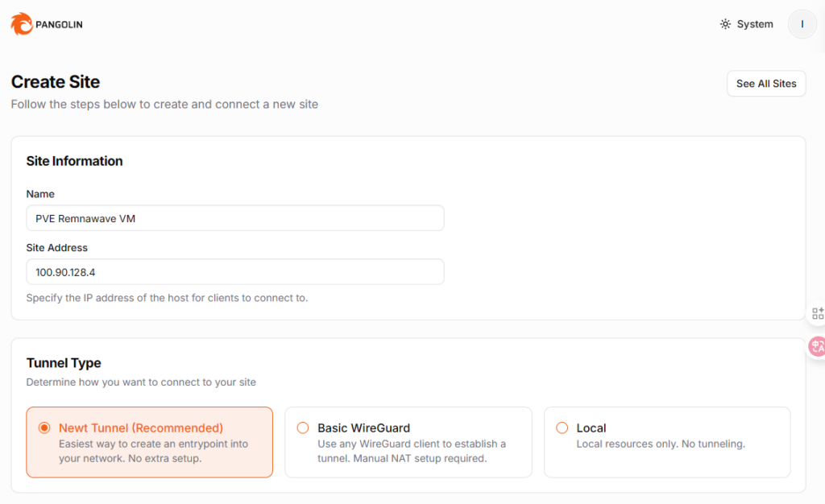Click the PANGOLIN wordmark in header
The width and height of the screenshot is (825, 504).
point(59,25)
